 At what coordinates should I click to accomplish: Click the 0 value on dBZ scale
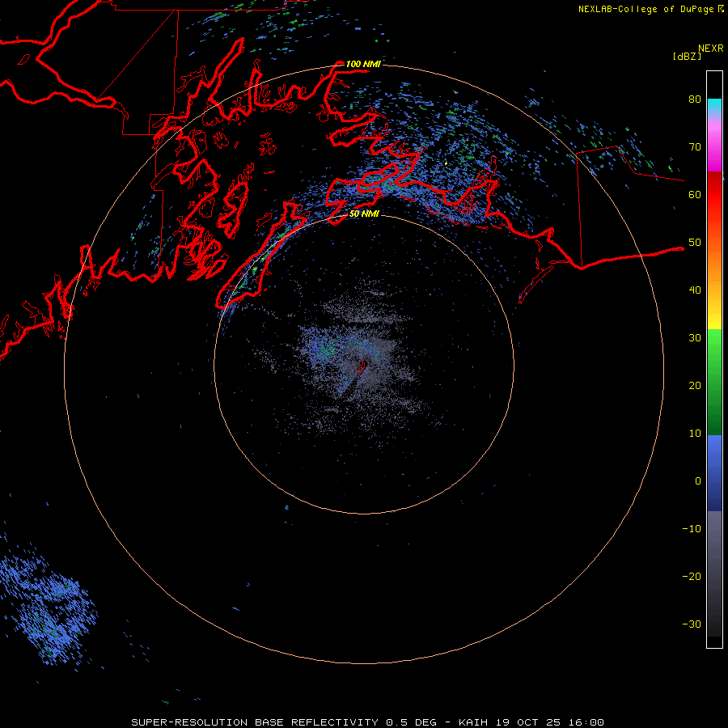[698, 481]
